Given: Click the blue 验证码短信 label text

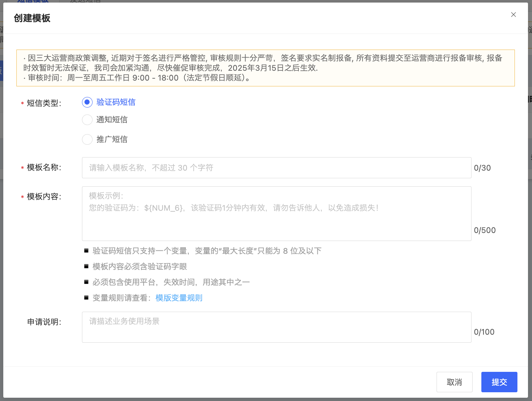Looking at the screenshot, I should pyautogui.click(x=116, y=102).
